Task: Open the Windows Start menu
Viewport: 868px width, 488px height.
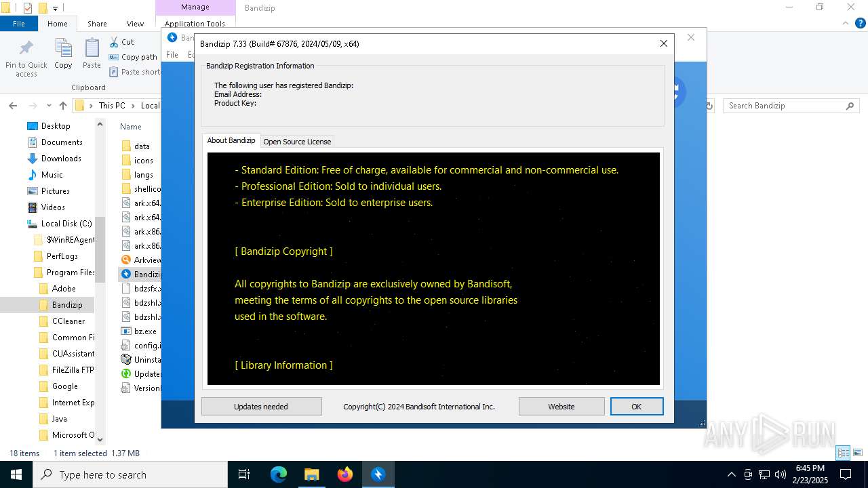Action: click(x=16, y=474)
